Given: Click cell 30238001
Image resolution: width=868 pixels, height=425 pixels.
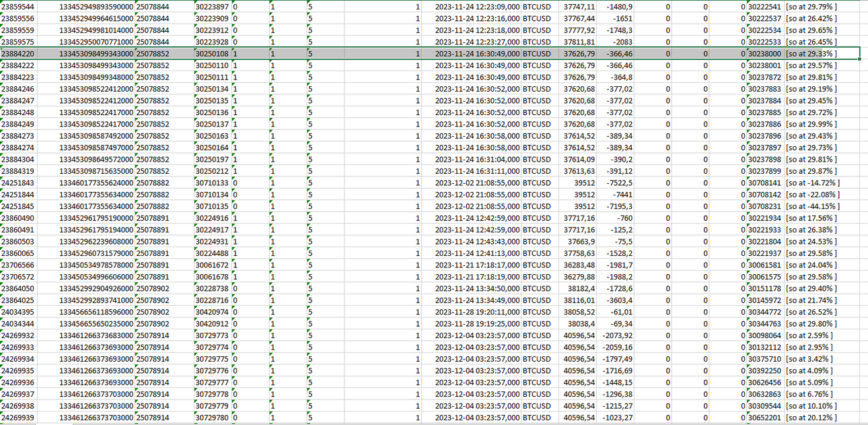Looking at the screenshot, I should tap(764, 65).
